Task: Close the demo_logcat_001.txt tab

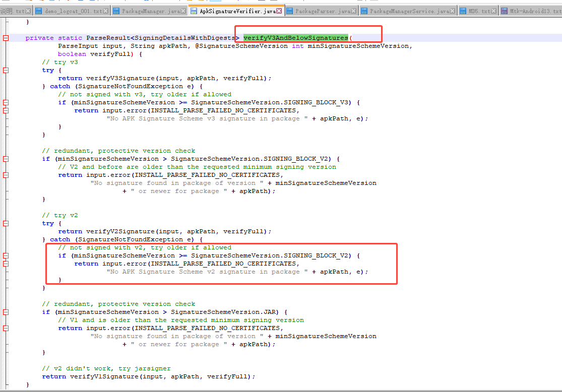Action: [106, 11]
